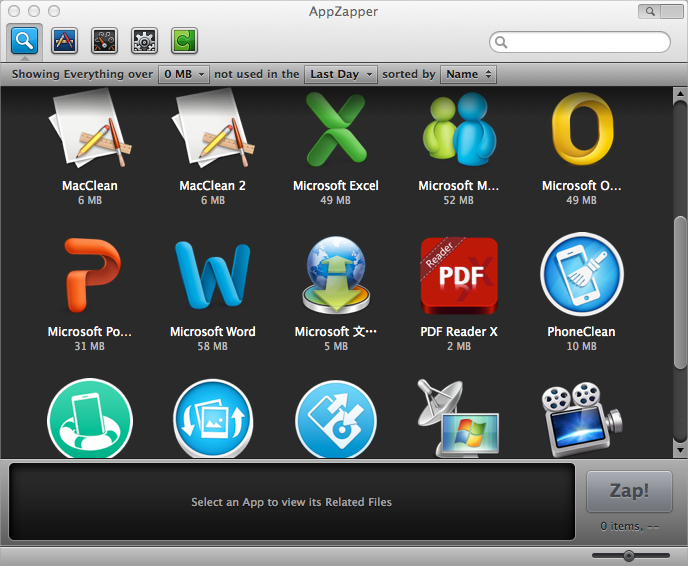Open the Widgets view in toolbar
Viewport: 688px width, 566px height.
(x=105, y=41)
